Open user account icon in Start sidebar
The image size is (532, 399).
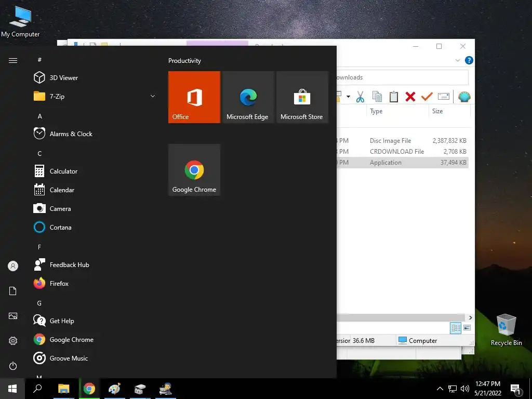(x=13, y=266)
